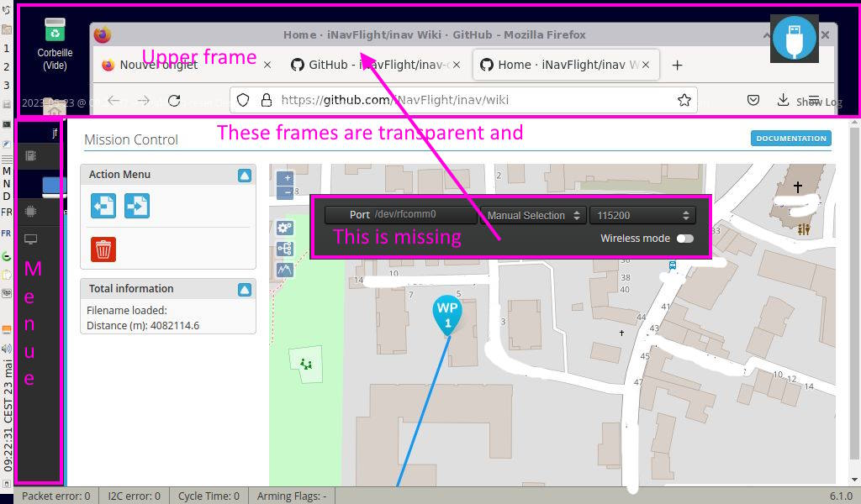Change baud rate via the 115200 dropdown
Image resolution: width=861 pixels, height=504 pixels.
[x=642, y=214]
